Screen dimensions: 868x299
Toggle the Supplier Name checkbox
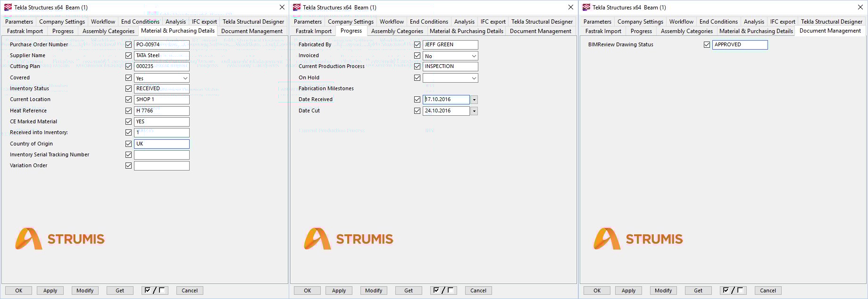(x=128, y=55)
